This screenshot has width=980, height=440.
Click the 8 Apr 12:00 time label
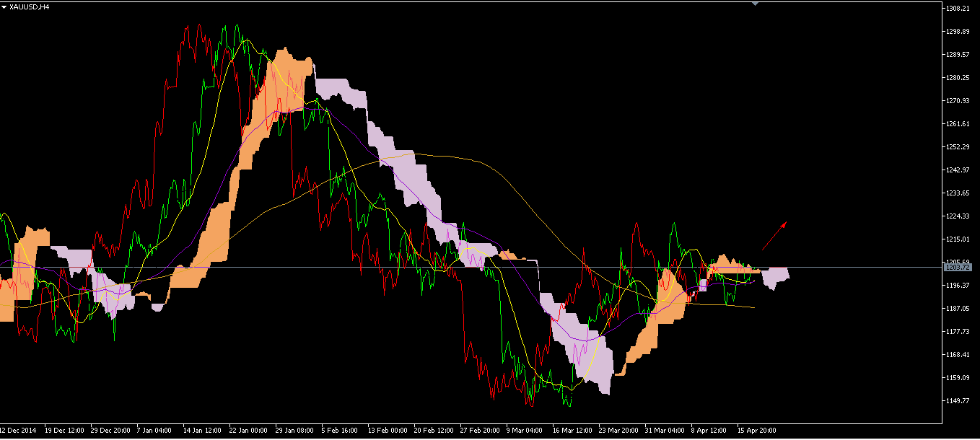click(x=709, y=430)
